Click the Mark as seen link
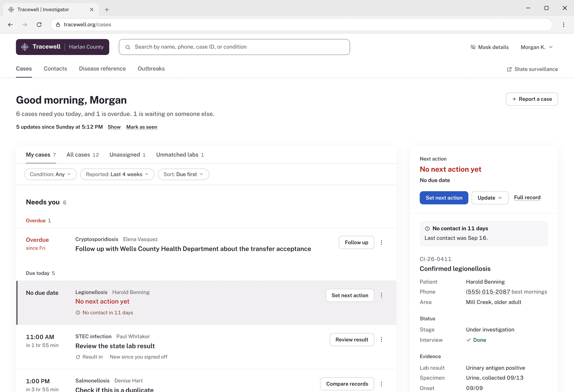The height and width of the screenshot is (392, 574). pos(142,127)
